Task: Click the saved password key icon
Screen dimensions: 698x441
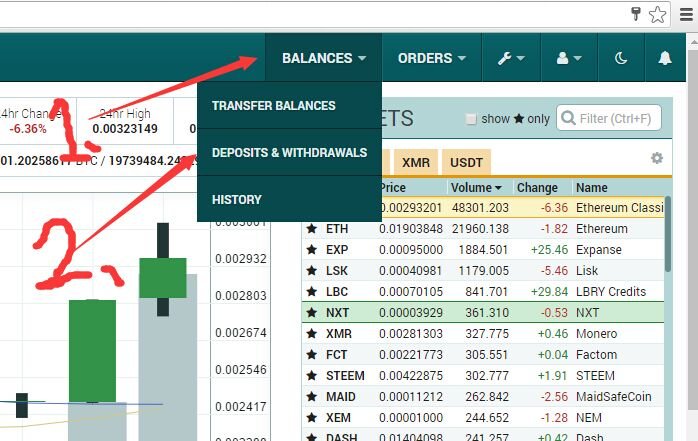Action: coord(636,14)
